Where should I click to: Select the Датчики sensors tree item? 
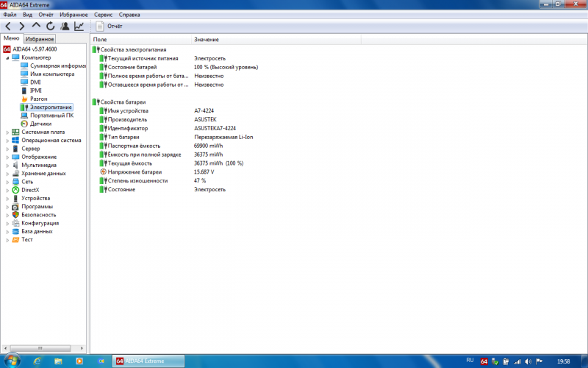pyautogui.click(x=40, y=124)
